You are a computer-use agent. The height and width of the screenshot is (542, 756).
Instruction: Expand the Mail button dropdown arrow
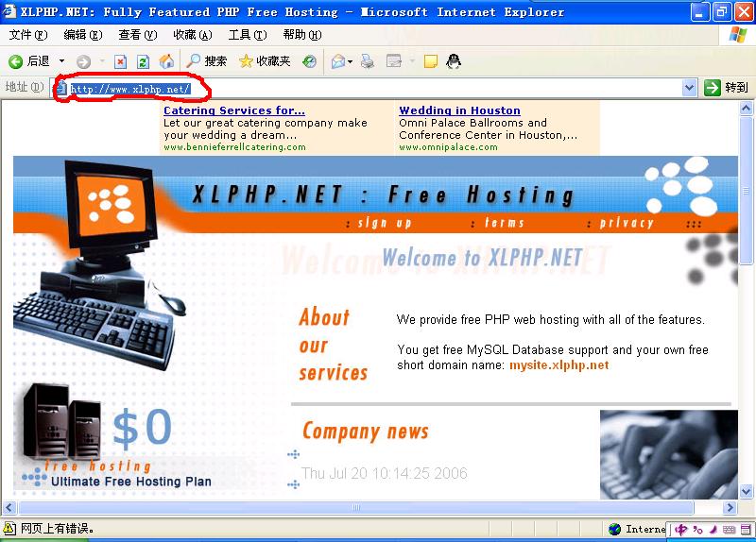tap(350, 61)
